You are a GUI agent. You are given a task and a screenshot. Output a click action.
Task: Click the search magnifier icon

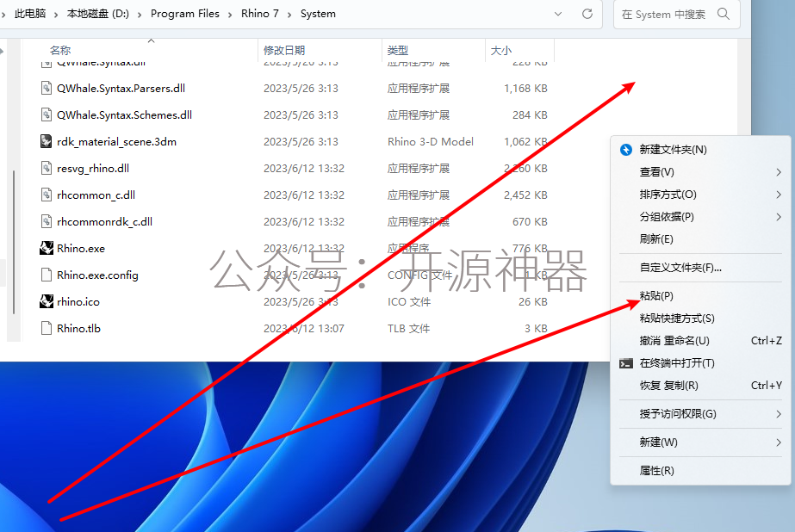(724, 14)
